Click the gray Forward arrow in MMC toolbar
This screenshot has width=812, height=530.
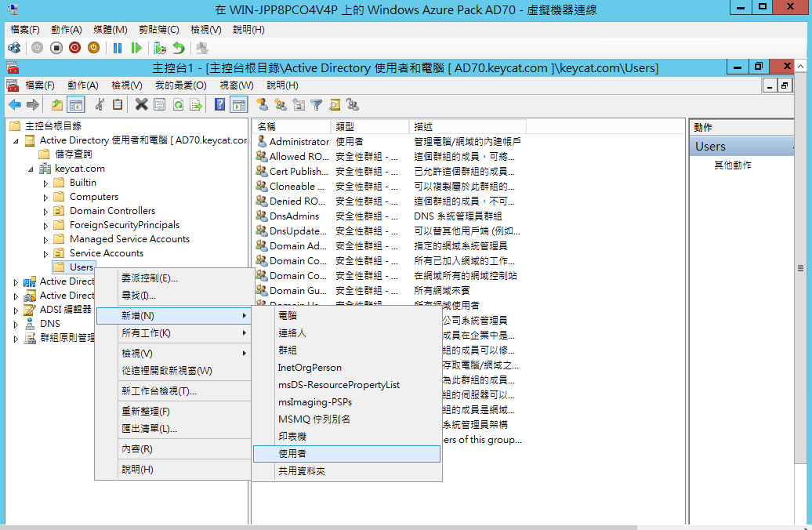click(33, 105)
